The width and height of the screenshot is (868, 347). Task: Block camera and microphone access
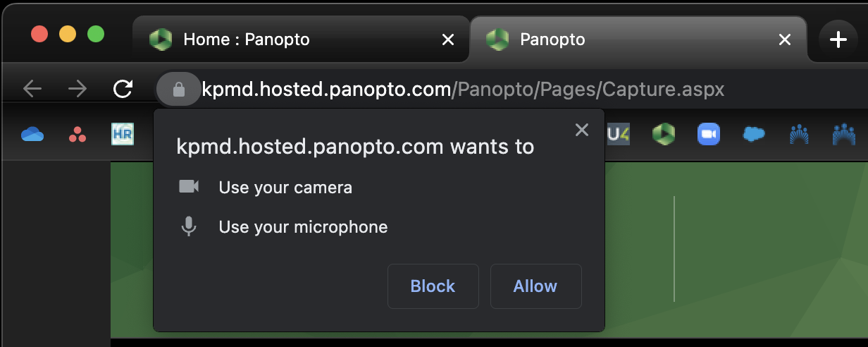pyautogui.click(x=433, y=286)
